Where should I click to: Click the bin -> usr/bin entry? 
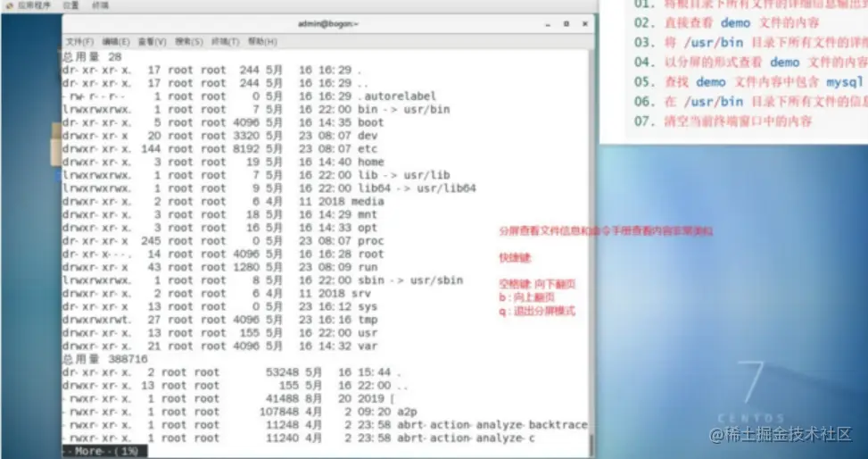404,109
